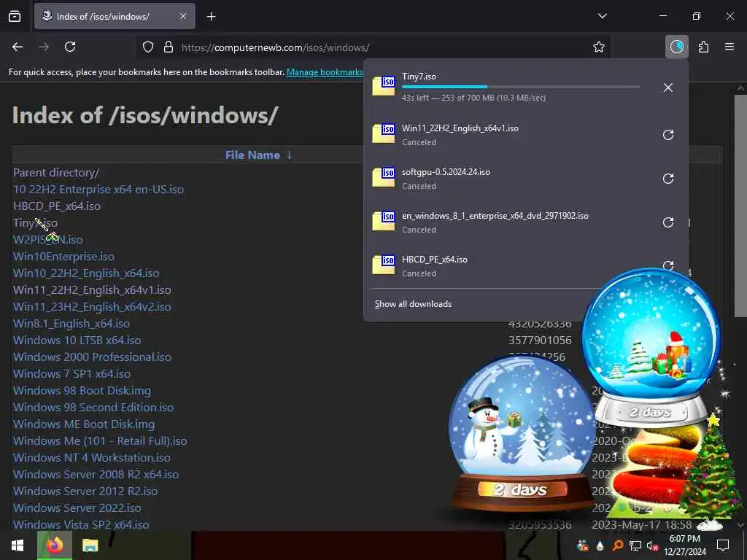
Task: Open the Tiny7.iso download entry icon
Action: pos(384,86)
